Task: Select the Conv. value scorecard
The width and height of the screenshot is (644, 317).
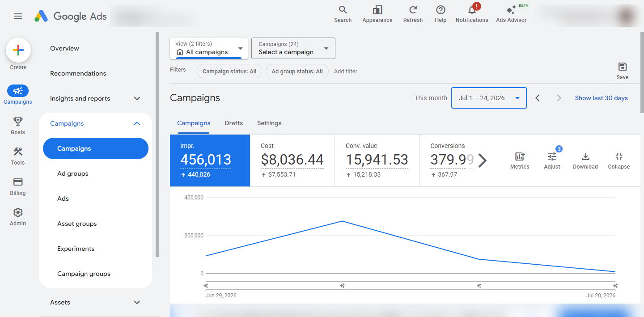Action: [x=377, y=161]
